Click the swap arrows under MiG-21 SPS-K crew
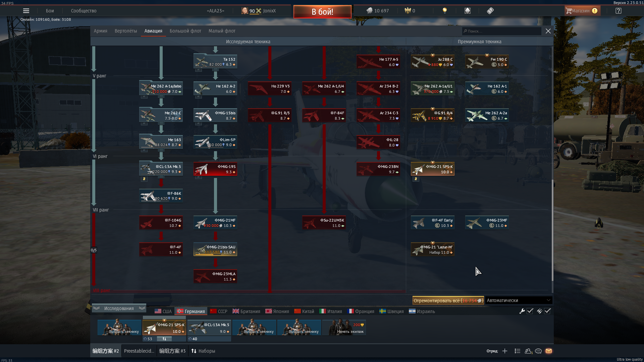This screenshot has height=362, width=644. tap(164, 339)
